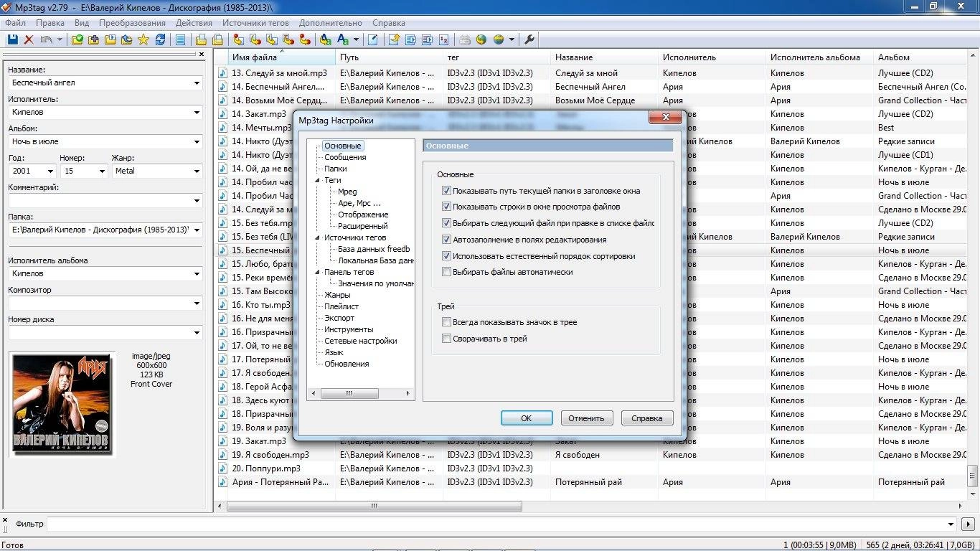Click the Справка button in dialog
The height and width of the screenshot is (551, 980).
pyautogui.click(x=647, y=418)
